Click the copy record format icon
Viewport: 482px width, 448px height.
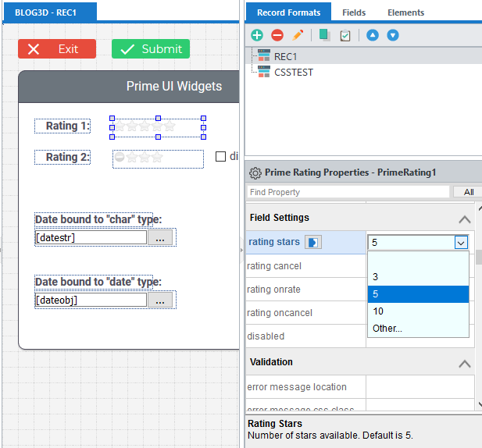click(325, 35)
